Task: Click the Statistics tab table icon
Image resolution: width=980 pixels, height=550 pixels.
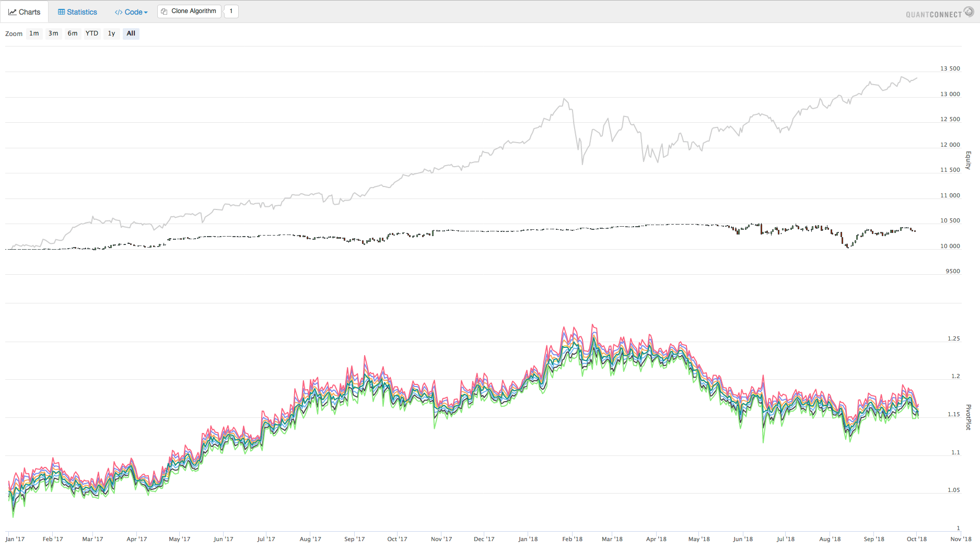Action: (x=62, y=11)
